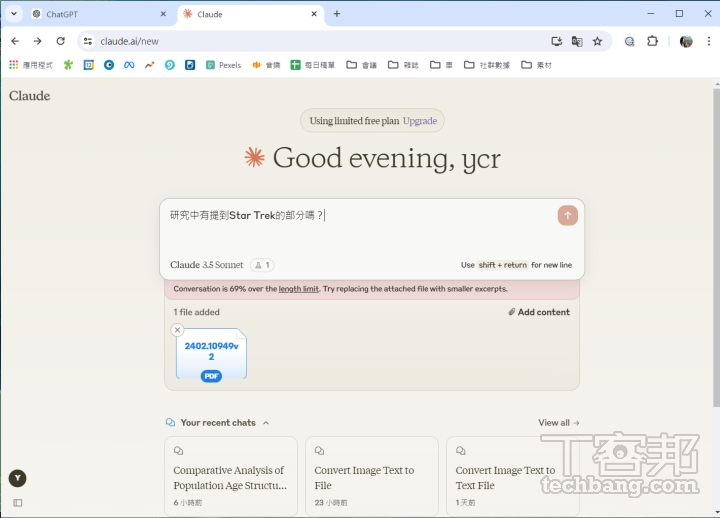
Task: Collapse Your recent chats section
Action: [266, 423]
